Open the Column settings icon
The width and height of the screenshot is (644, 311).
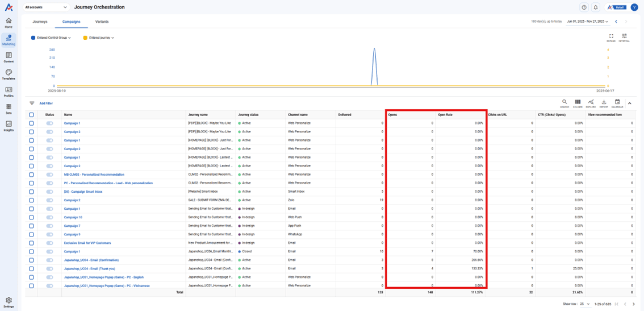pyautogui.click(x=578, y=103)
